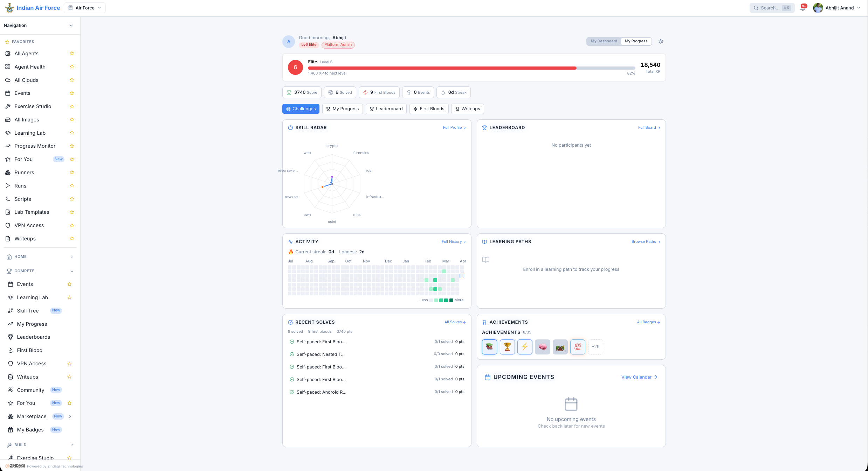Select the First Bloods tab

click(429, 109)
